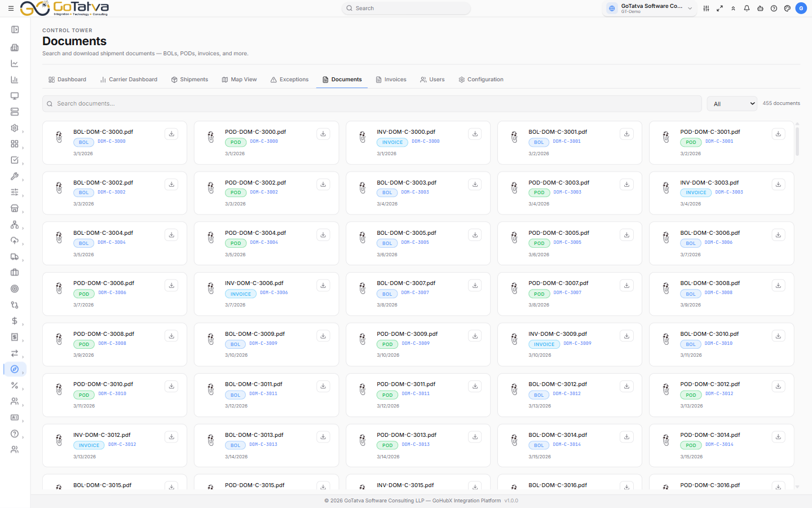Open the dollar sign sidebar icon
The height and width of the screenshot is (508, 812).
click(x=15, y=321)
